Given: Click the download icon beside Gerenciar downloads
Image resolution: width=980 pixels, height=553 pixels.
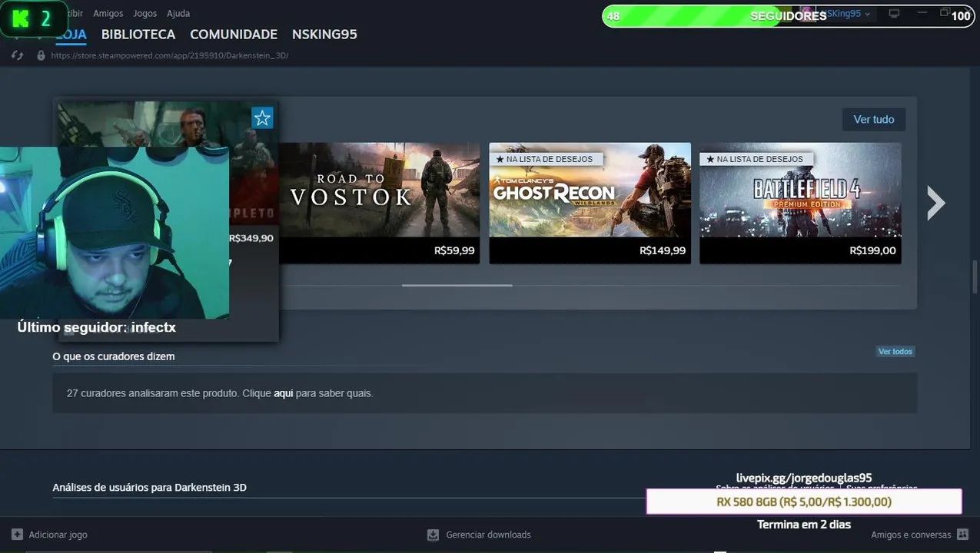Looking at the screenshot, I should (x=433, y=535).
